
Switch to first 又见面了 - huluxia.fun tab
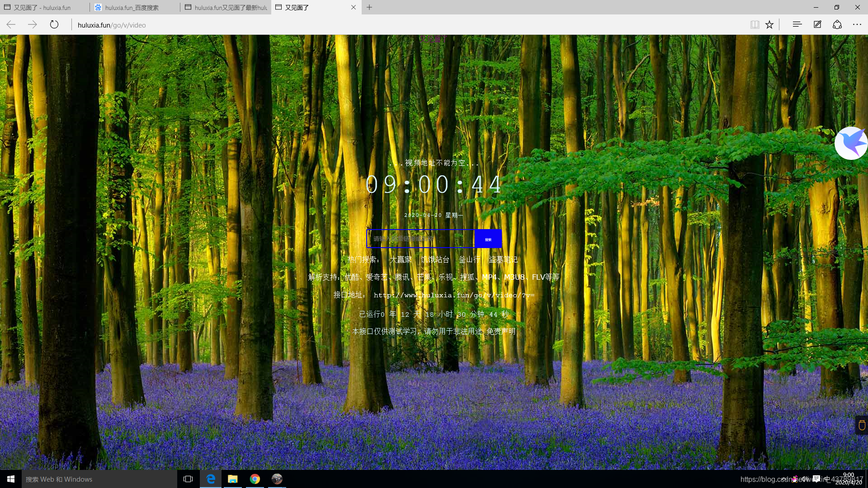[42, 8]
